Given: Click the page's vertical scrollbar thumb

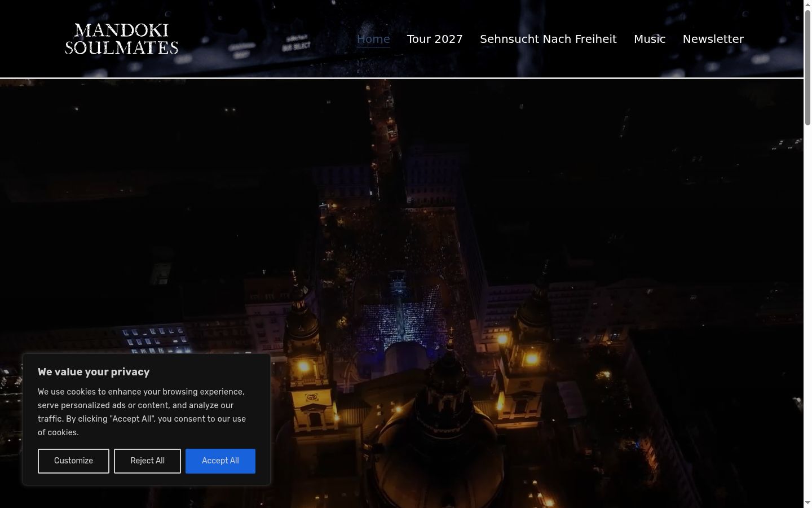Looking at the screenshot, I should 807,67.
